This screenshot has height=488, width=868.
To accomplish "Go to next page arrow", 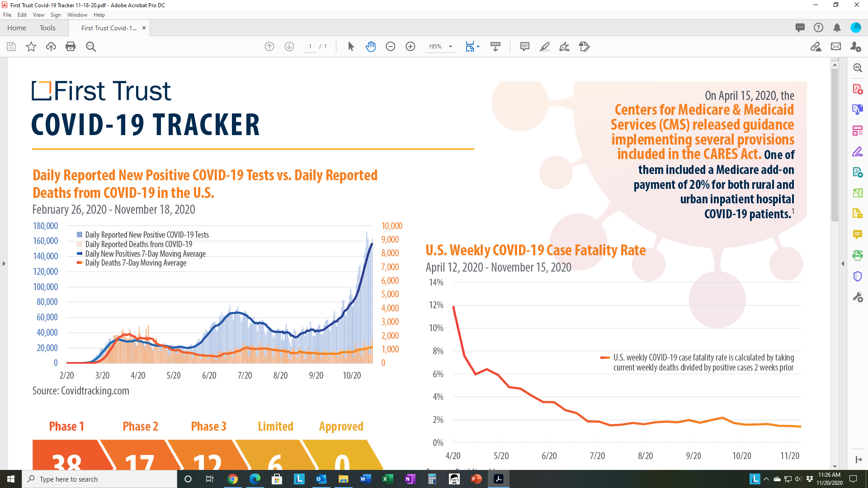I will tap(289, 47).
